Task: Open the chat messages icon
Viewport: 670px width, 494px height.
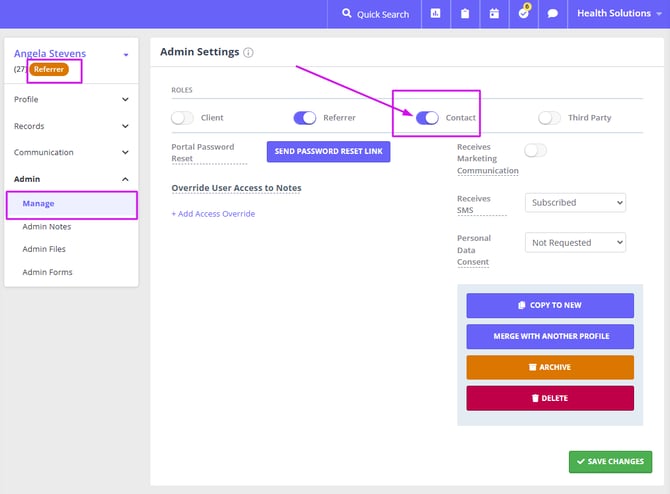Action: [552, 14]
